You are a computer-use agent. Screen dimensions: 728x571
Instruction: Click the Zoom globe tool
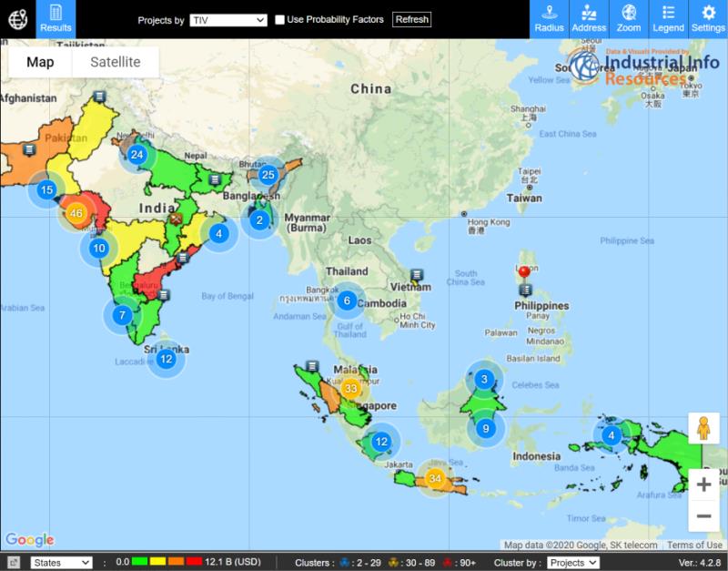pos(628,18)
